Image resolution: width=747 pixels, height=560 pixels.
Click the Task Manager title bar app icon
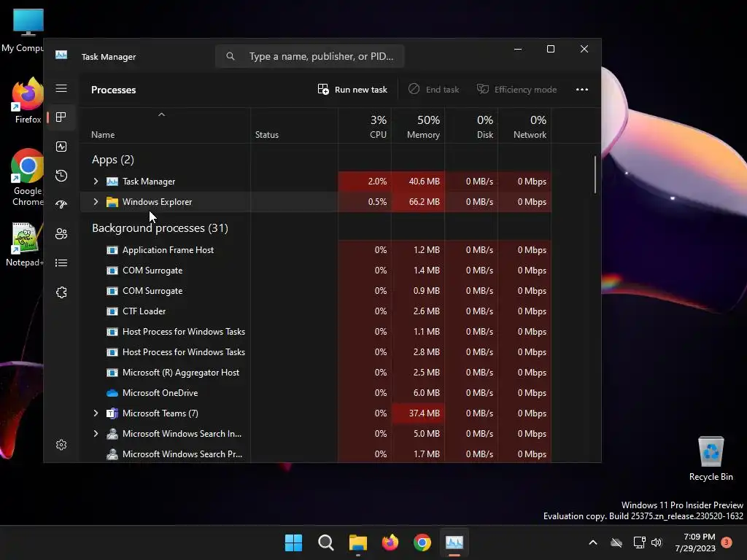[x=61, y=55]
